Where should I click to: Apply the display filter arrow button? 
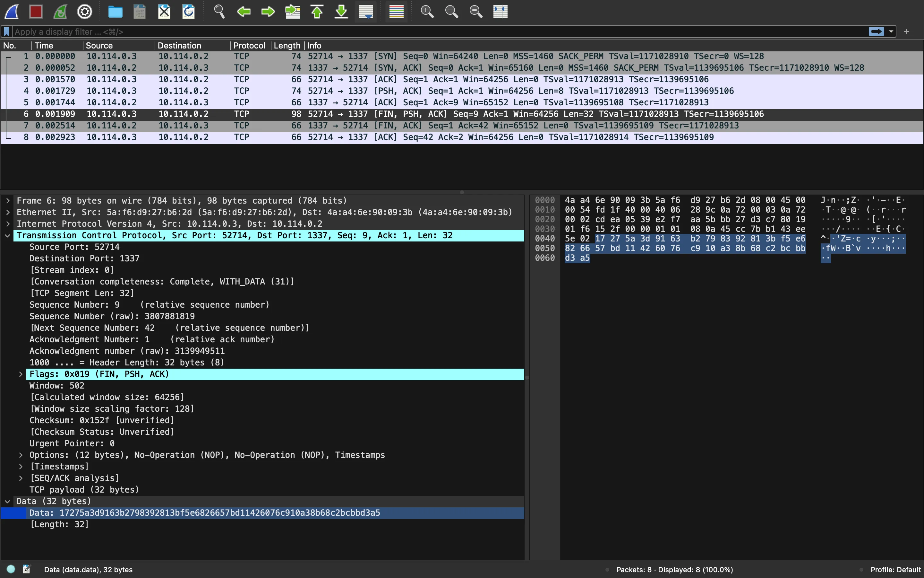(x=876, y=32)
